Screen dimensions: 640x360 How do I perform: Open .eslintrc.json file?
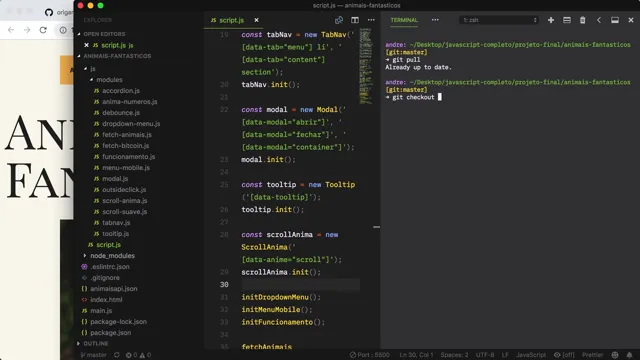109,267
